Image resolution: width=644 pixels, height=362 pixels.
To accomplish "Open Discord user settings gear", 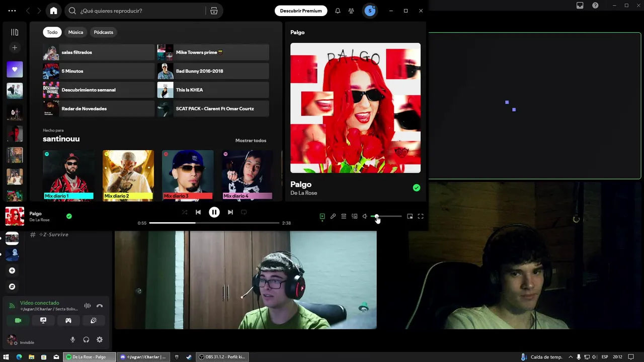I will [100, 340].
